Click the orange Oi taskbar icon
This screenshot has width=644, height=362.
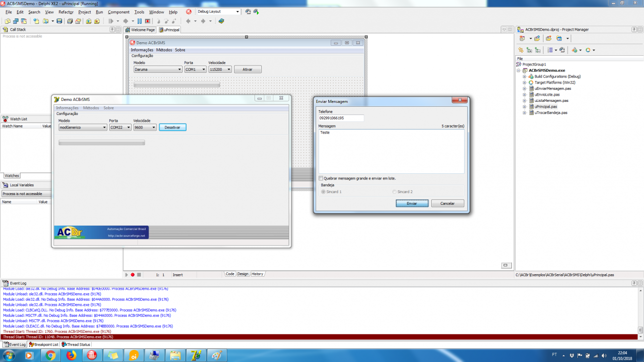pyautogui.click(x=134, y=355)
